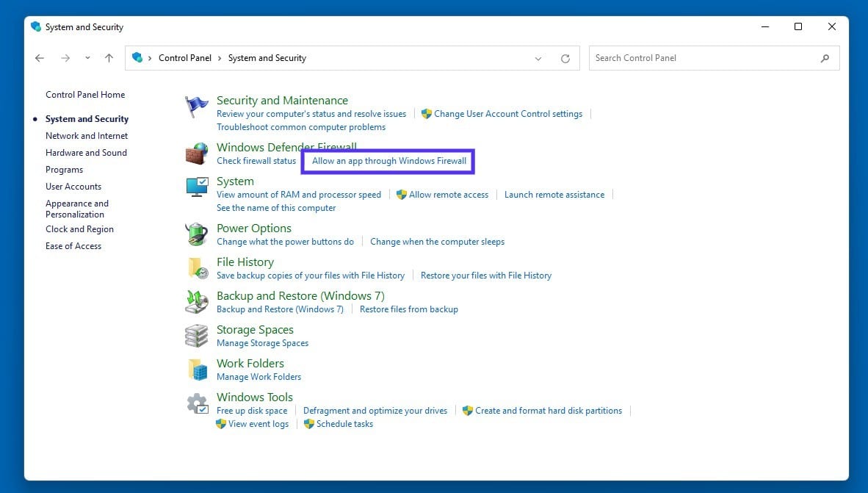
Task: Click the Storage Spaces drives icon
Action: pyautogui.click(x=196, y=335)
